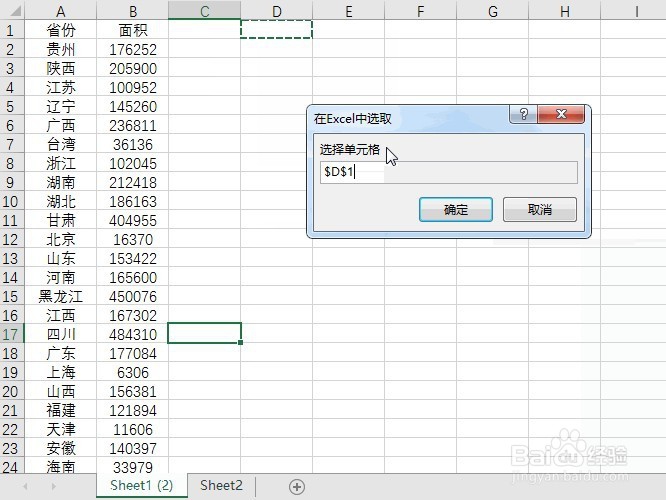Click the cell containing 33979

[x=133, y=466]
